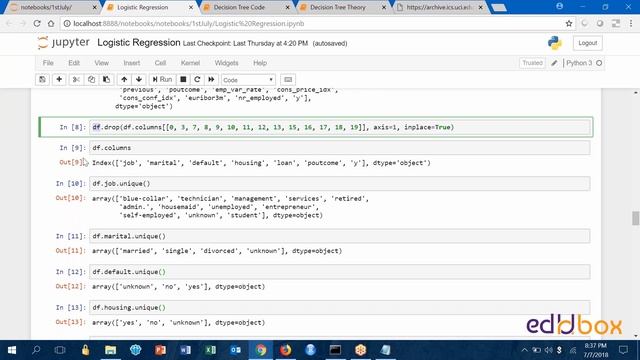Screen dimensions: 640x360
Task: Click the Trusted notebook indicator
Action: (532, 63)
